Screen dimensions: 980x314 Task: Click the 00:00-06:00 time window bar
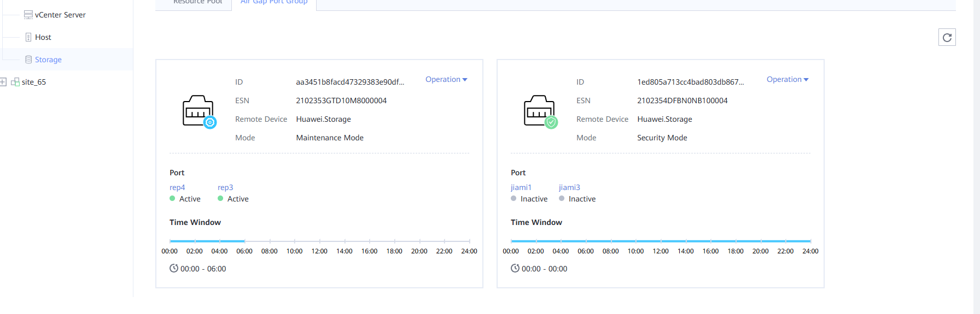click(207, 241)
